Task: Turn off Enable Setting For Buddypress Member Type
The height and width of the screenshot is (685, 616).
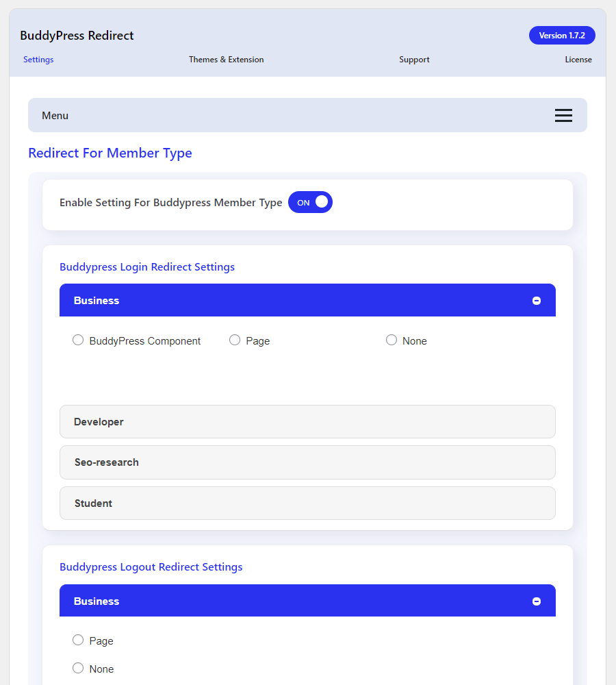Action: pyautogui.click(x=310, y=202)
